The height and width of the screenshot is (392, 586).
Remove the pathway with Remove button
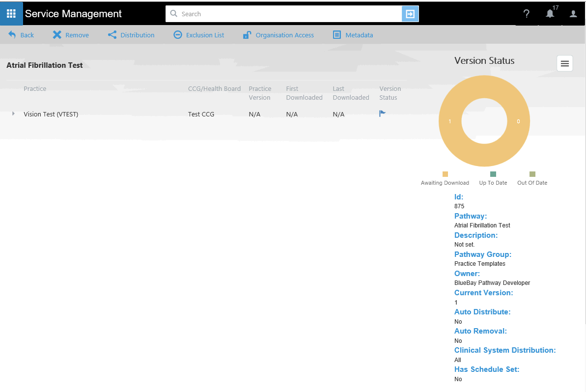tap(71, 35)
